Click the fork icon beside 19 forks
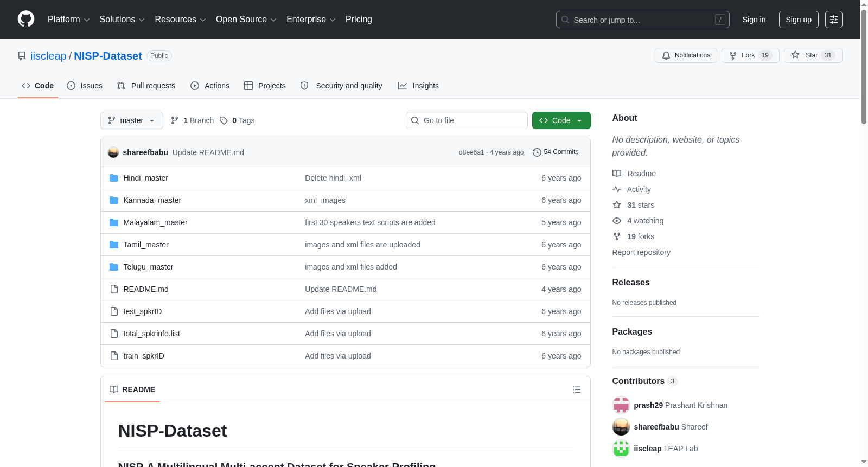This screenshot has width=868, height=467. click(x=617, y=236)
